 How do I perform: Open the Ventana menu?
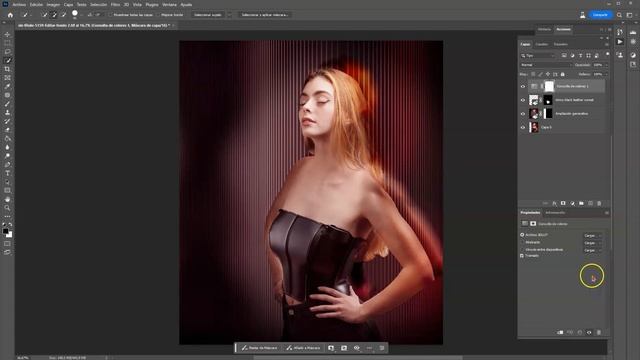[169, 4]
